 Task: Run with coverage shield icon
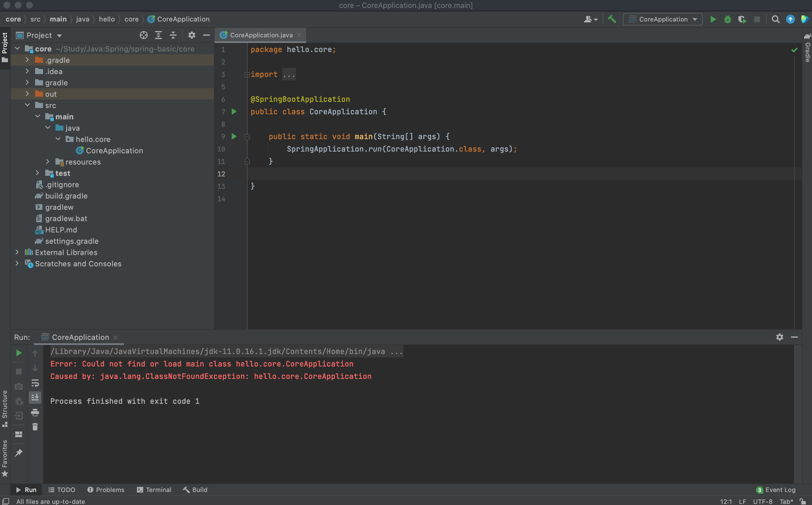coord(742,20)
